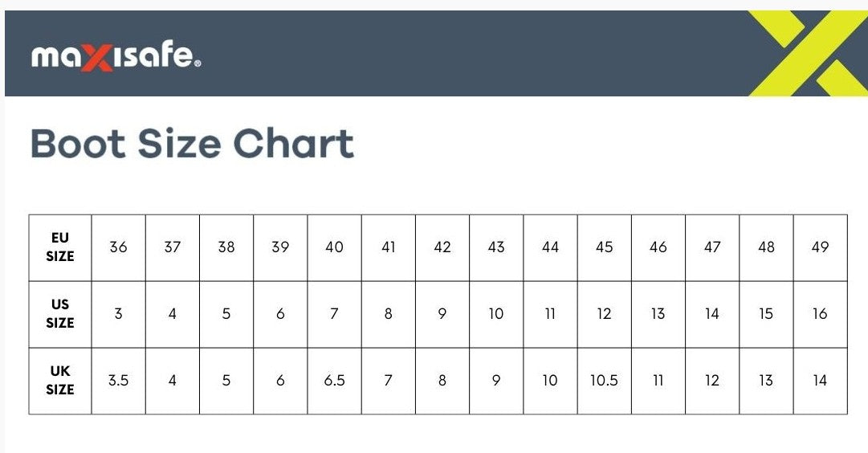Viewport: 868px width, 453px height.
Task: Click US size 16 cell
Action: (821, 314)
